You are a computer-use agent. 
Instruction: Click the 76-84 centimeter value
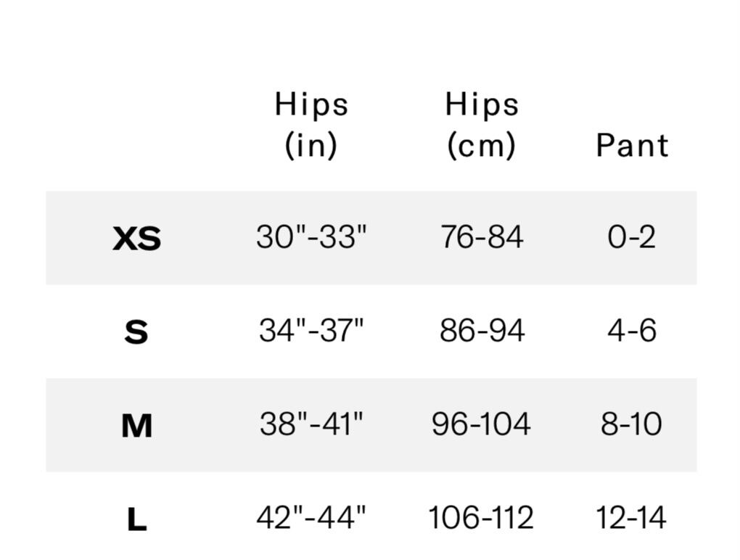tap(482, 236)
